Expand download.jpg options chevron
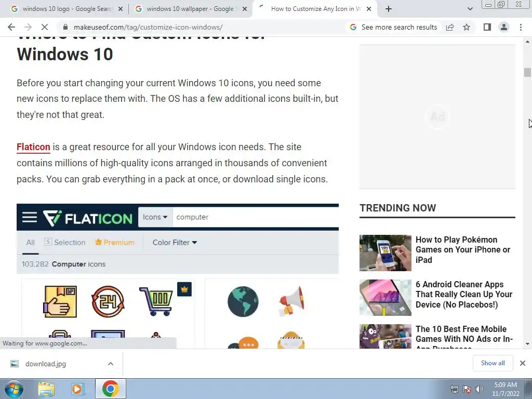The image size is (532, 399). pos(111,364)
